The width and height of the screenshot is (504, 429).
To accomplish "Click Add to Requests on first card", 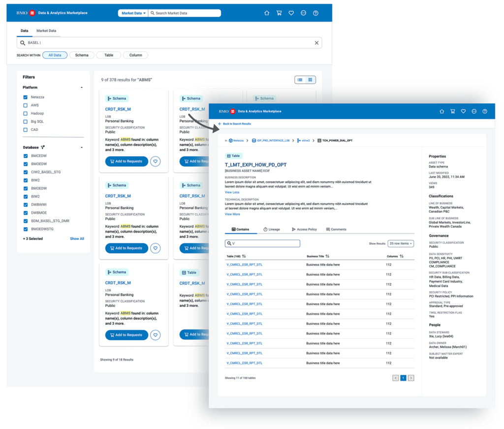I will tap(126, 161).
